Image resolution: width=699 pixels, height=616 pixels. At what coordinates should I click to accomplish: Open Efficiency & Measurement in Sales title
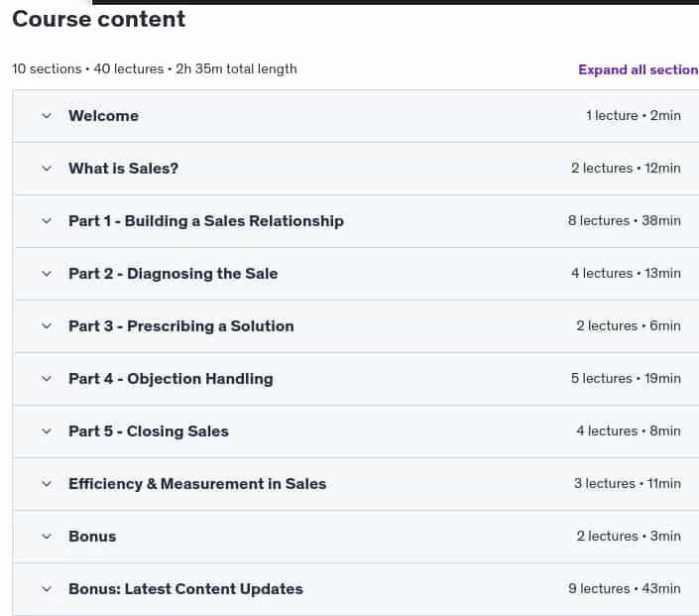197,484
